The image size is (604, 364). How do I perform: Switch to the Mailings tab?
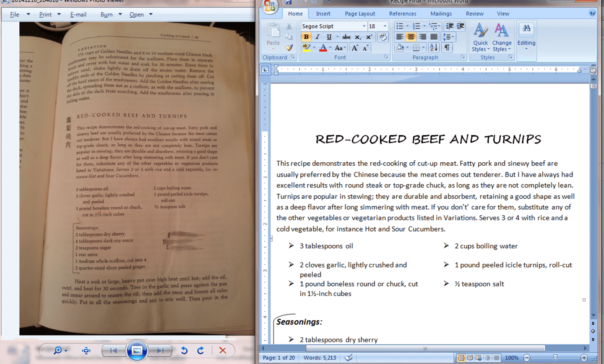click(441, 14)
